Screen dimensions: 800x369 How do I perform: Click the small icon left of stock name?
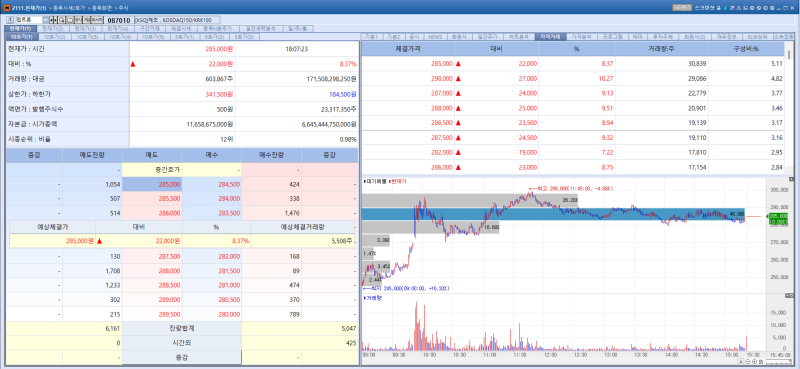[10, 20]
